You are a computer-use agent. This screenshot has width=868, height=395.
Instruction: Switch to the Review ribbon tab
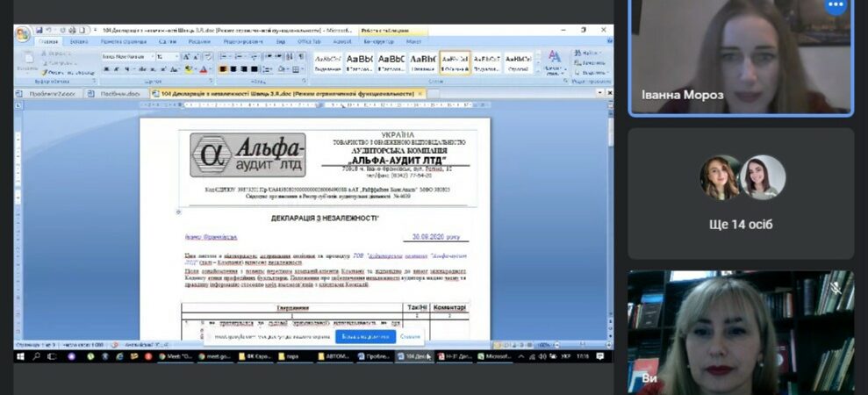243,42
